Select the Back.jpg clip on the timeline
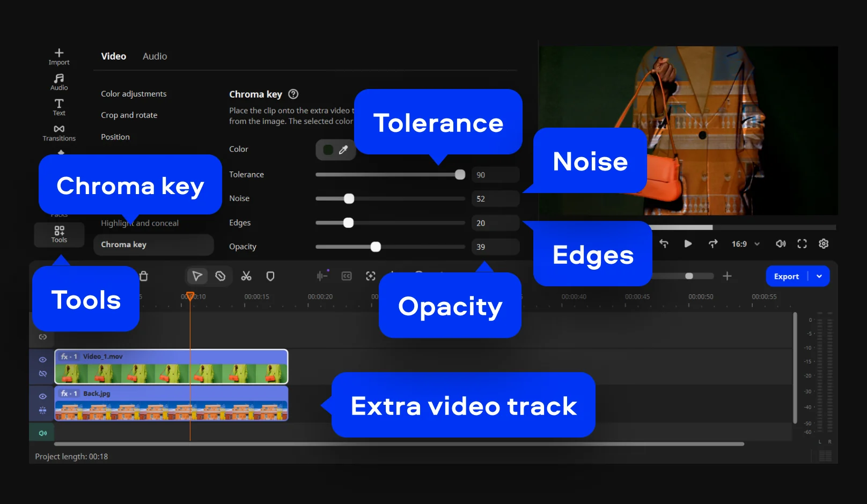867x504 pixels. 171,403
